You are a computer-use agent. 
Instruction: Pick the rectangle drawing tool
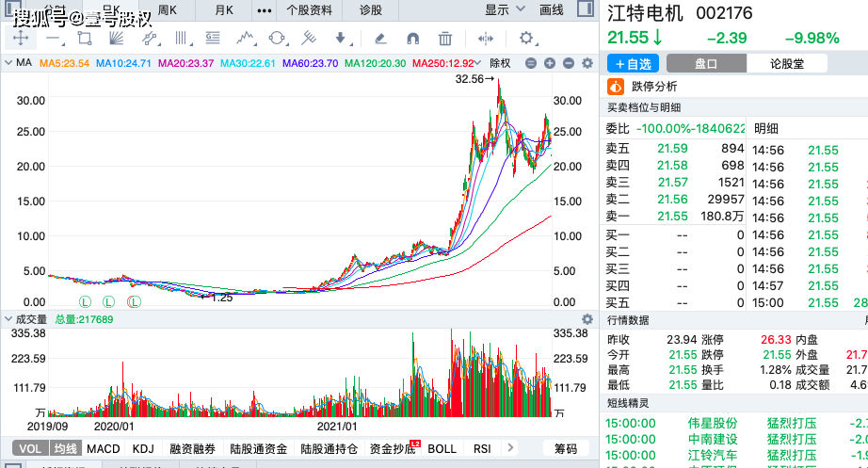(85, 39)
